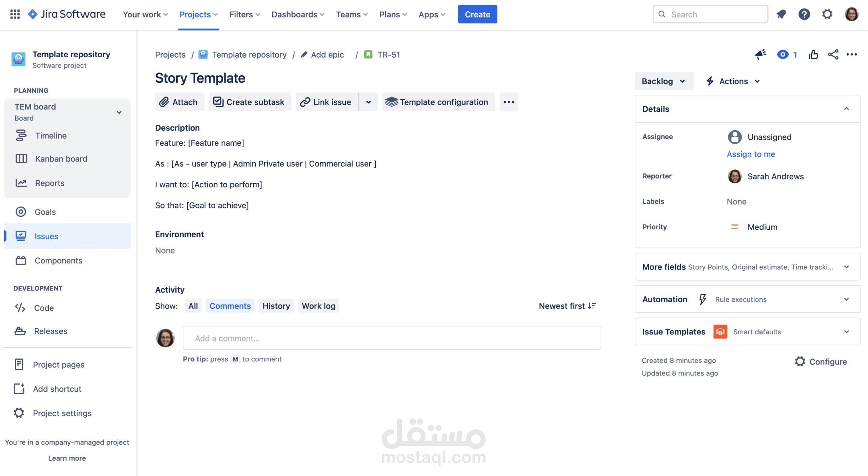Switch to the Work log tab
Screen dimensions: 868x476
tap(318, 306)
